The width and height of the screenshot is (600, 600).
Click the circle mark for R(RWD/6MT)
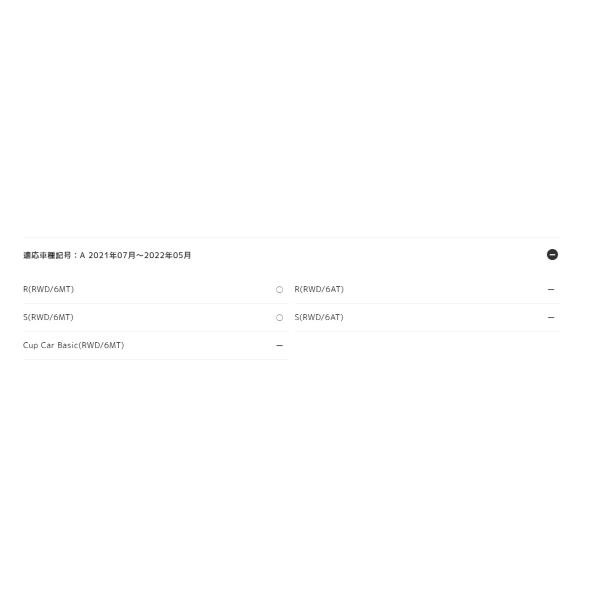point(279,290)
